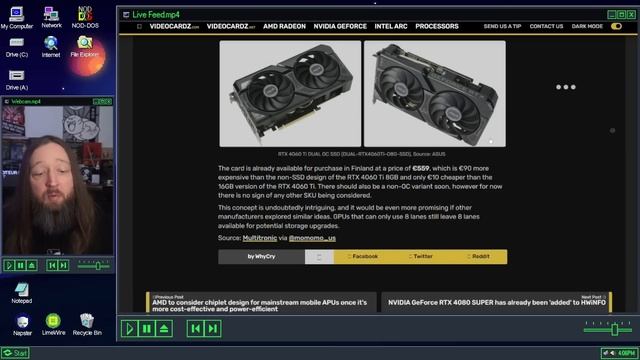Open previous post about AMD chiplet APUs
Image resolution: width=640 pixels, height=360 pixels.
coord(261,302)
